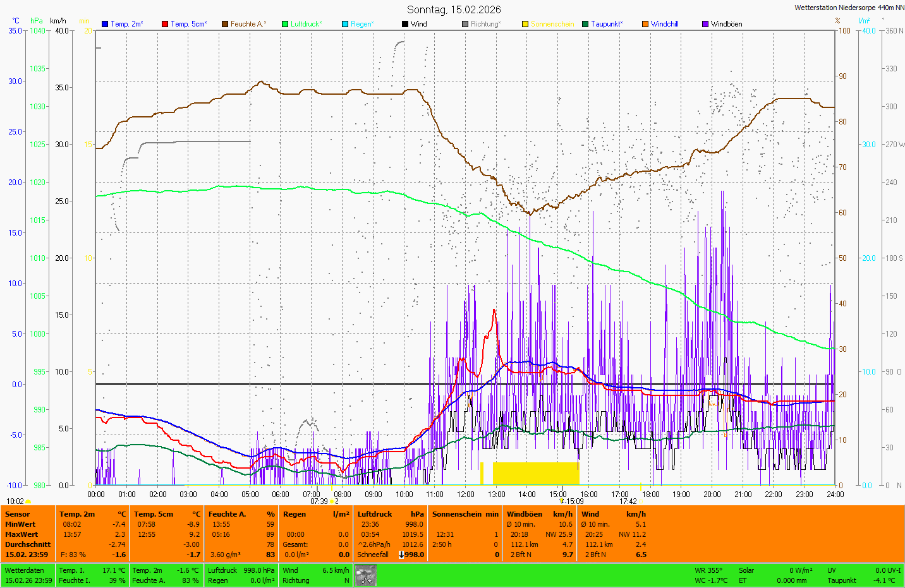
Task: Click the purple Windböen legend square
Action: [x=705, y=24]
